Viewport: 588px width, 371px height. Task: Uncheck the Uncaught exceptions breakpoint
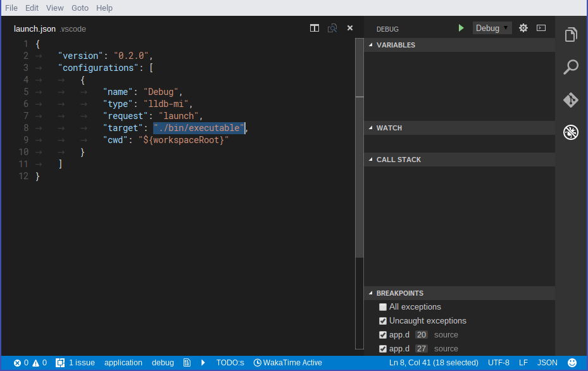(x=382, y=320)
